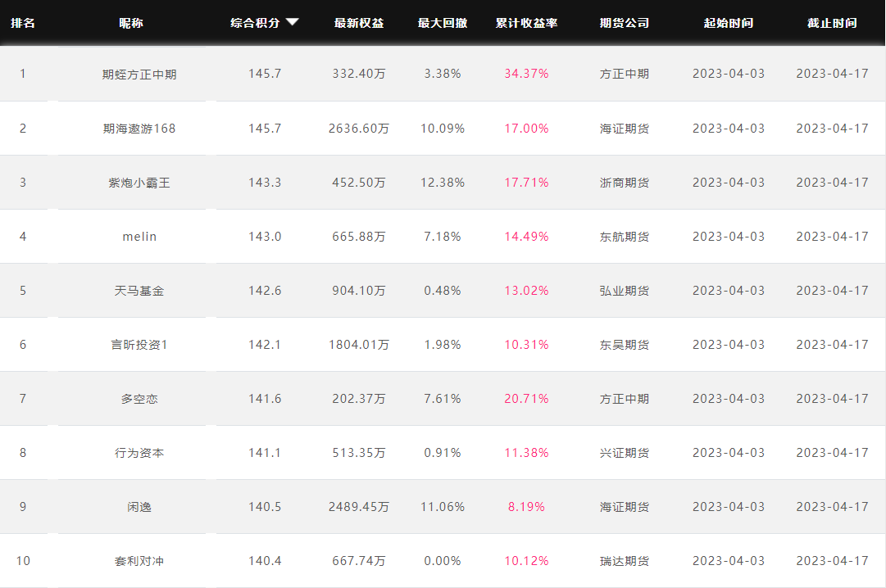Select max drawdown 12.38%

coord(443,183)
